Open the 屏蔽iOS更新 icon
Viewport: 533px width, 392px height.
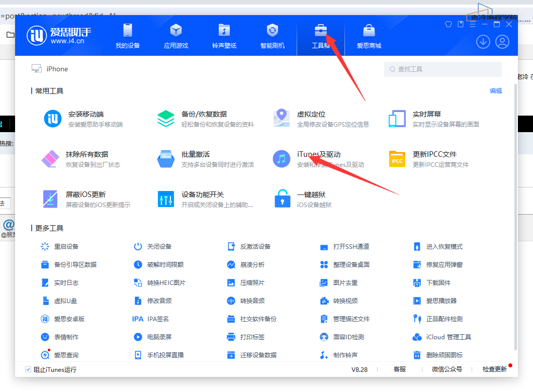pyautogui.click(x=50, y=199)
